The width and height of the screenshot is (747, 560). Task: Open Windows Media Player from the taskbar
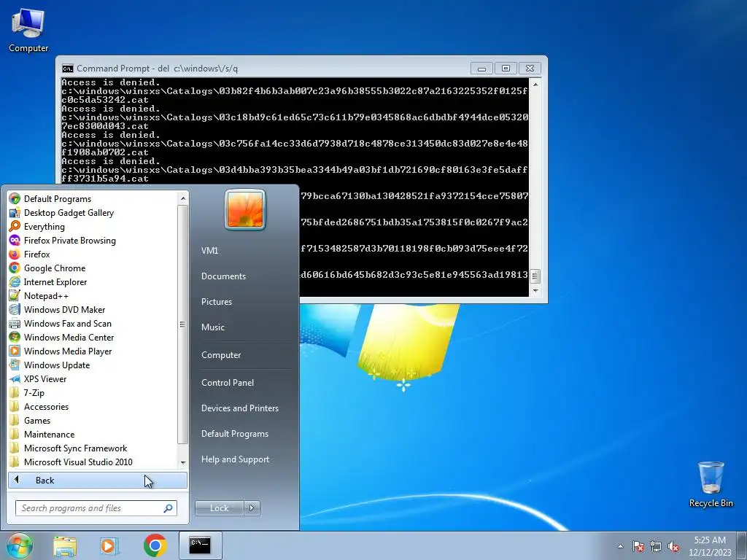click(109, 545)
